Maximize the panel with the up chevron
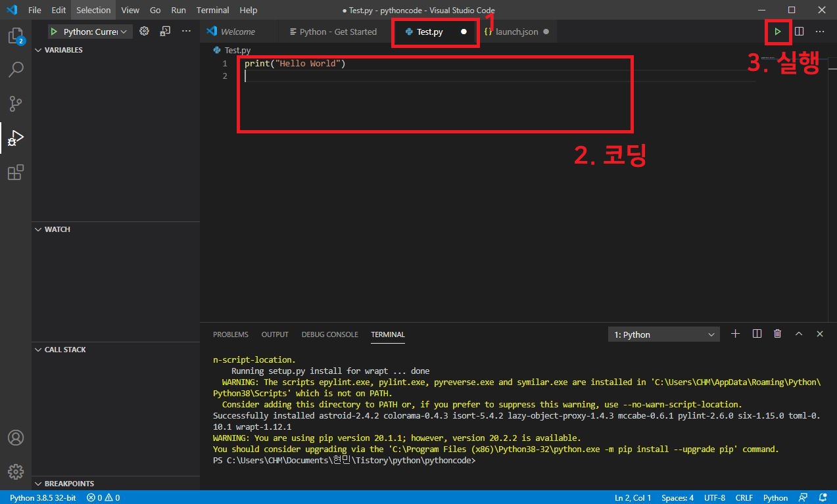837x504 pixels. 799,334
